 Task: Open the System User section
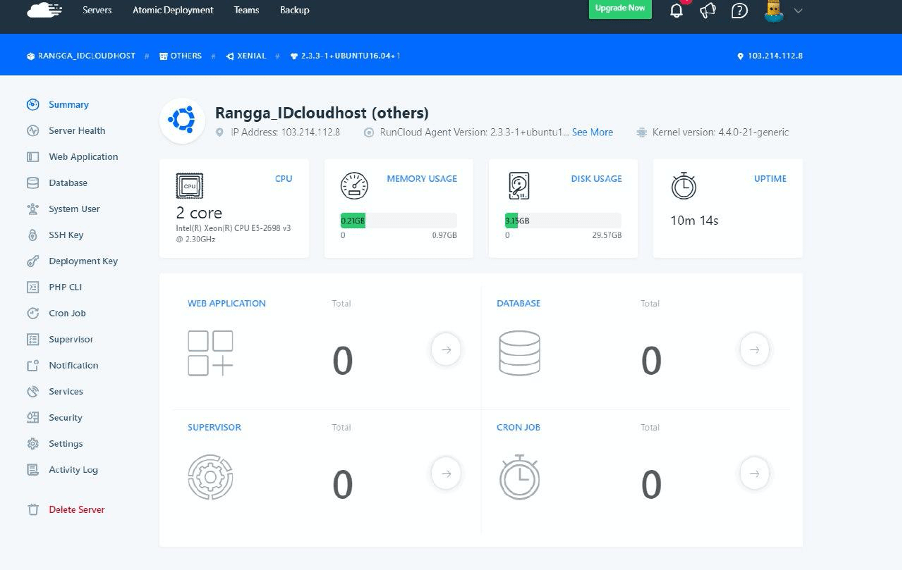(74, 209)
